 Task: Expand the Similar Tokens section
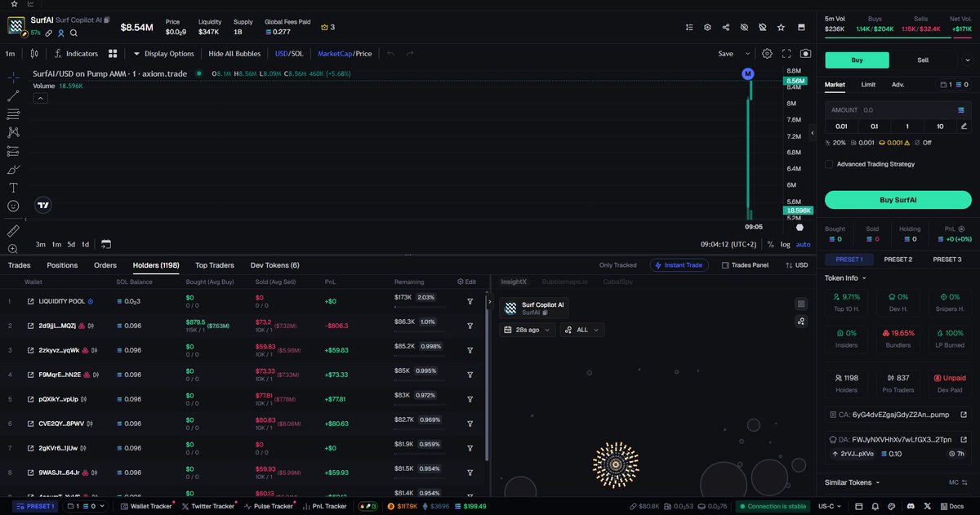[x=853, y=482]
